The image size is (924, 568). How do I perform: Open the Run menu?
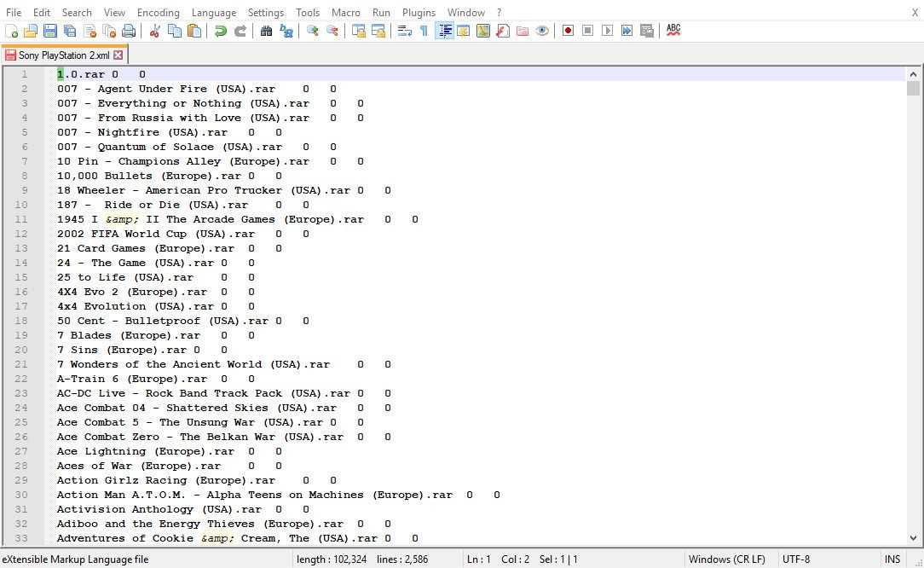coord(381,13)
